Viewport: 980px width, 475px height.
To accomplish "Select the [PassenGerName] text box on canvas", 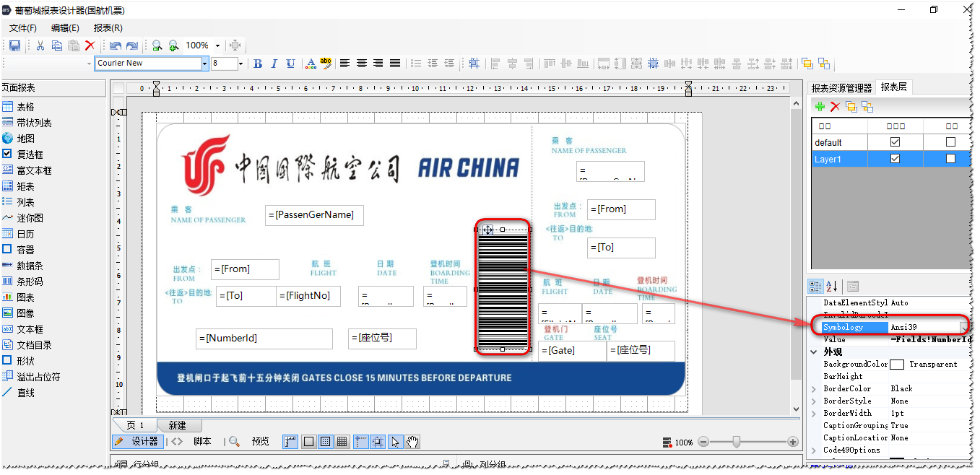I will 314,215.
